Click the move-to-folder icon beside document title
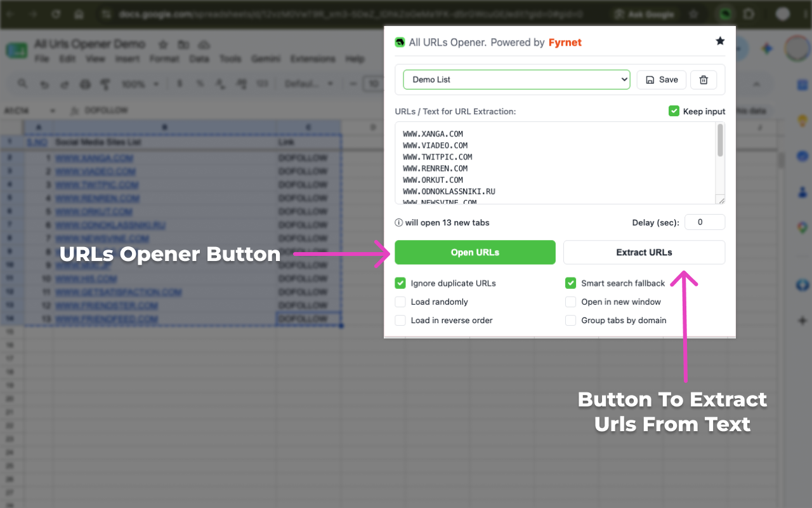Screen dimensions: 812x508 pyautogui.click(x=183, y=44)
